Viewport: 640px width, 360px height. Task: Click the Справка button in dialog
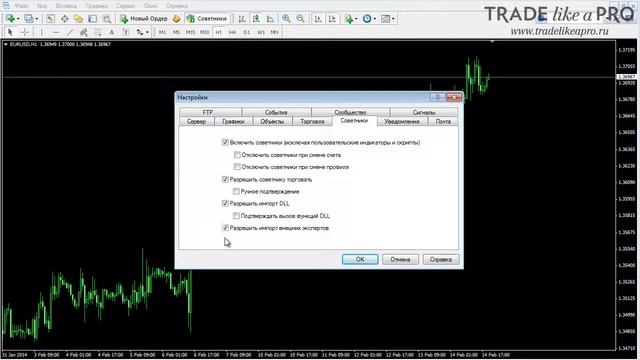coord(441,260)
